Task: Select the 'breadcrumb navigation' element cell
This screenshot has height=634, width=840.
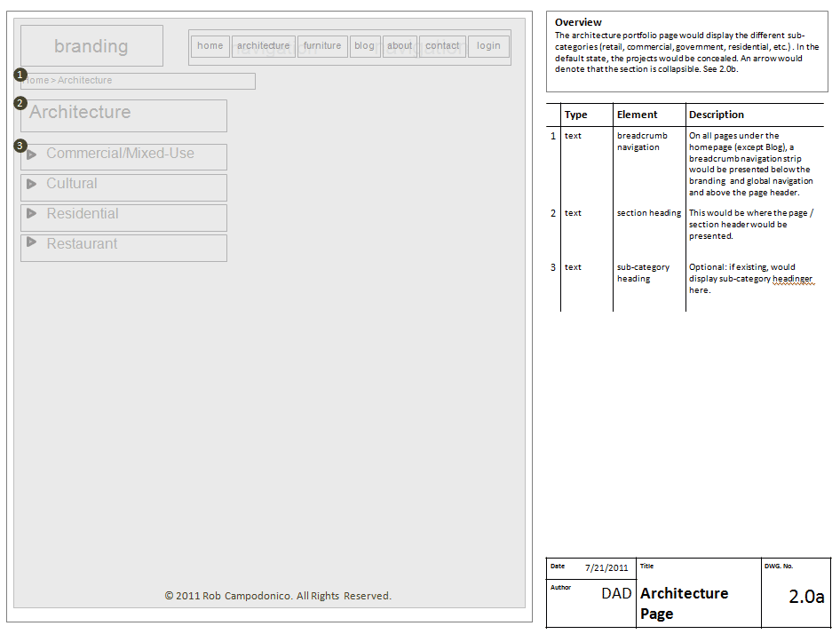Action: (642, 141)
